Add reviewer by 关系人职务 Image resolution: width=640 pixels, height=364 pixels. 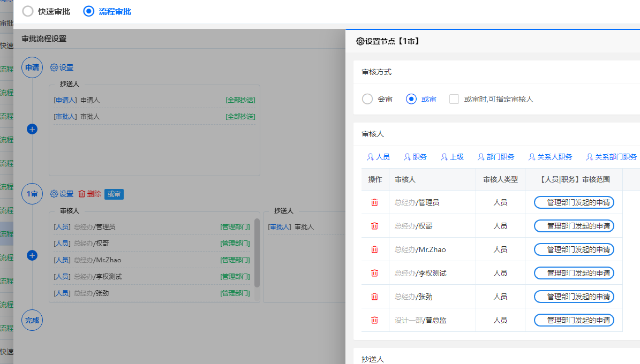click(550, 157)
